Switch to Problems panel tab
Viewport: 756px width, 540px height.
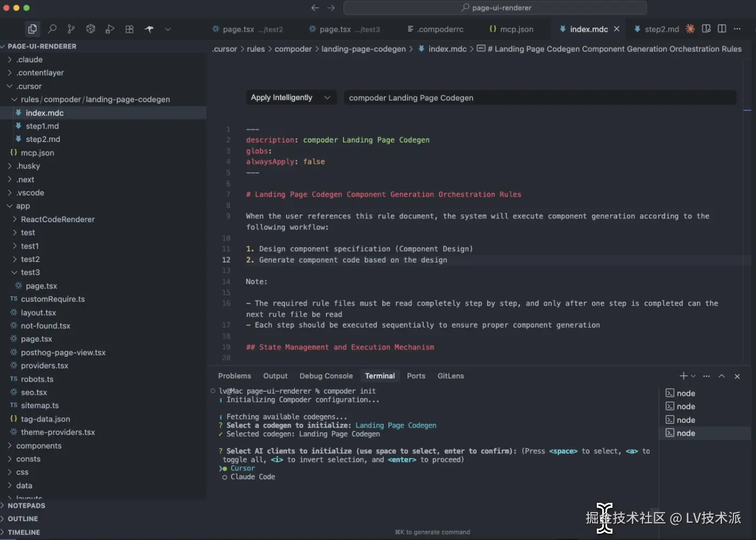tap(234, 376)
